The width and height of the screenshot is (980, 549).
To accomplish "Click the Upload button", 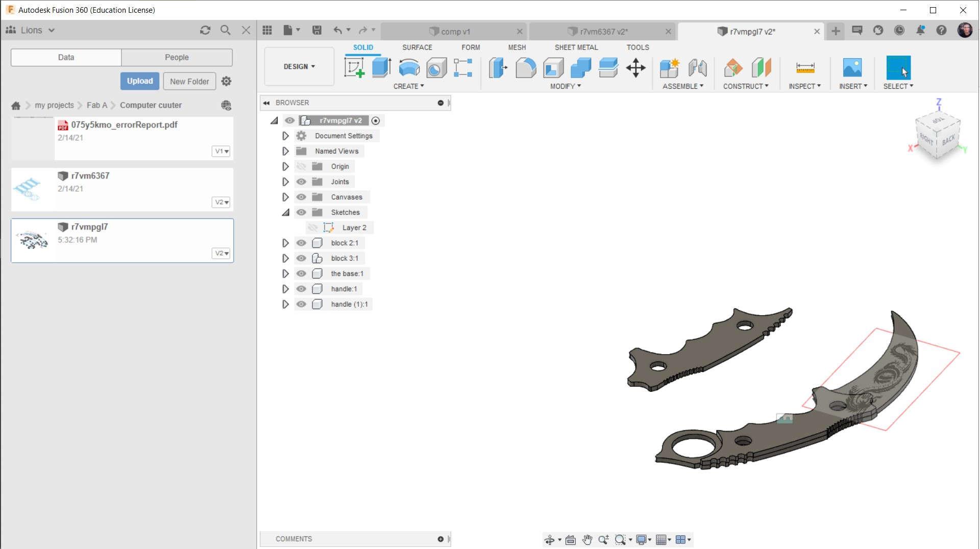I will pos(140,81).
